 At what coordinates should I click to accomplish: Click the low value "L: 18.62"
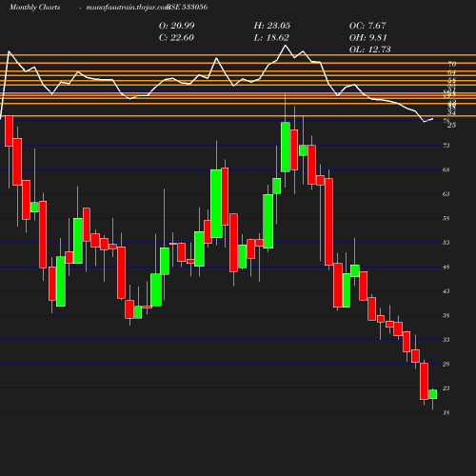point(271,37)
